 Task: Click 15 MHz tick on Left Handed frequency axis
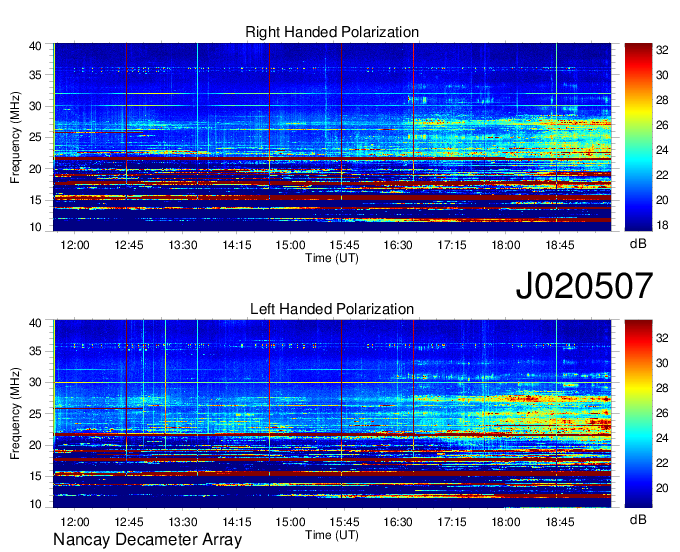35,476
